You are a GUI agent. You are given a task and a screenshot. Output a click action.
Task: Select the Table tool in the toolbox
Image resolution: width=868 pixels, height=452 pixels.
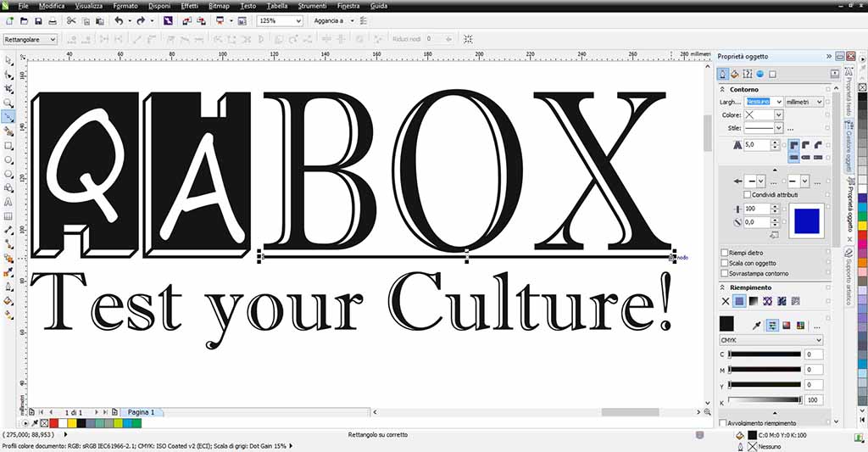(8, 216)
